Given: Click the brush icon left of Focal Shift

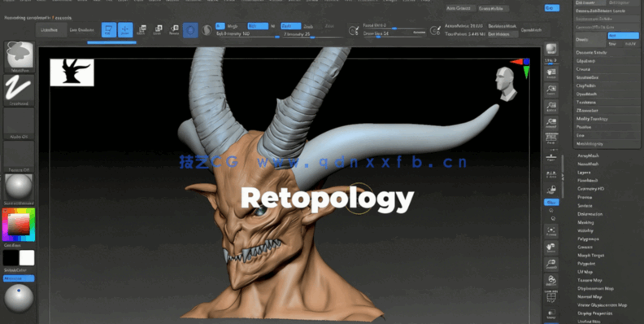Looking at the screenshot, I should click(x=353, y=30).
